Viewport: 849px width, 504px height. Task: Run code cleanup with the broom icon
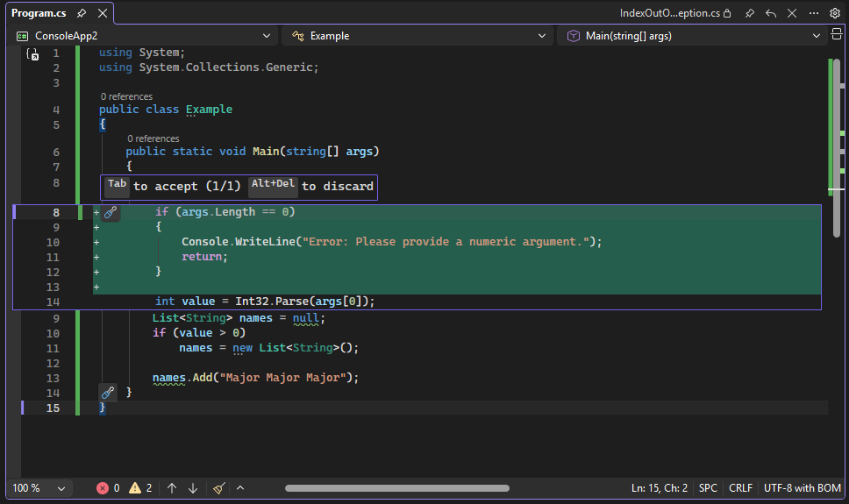pos(219,488)
